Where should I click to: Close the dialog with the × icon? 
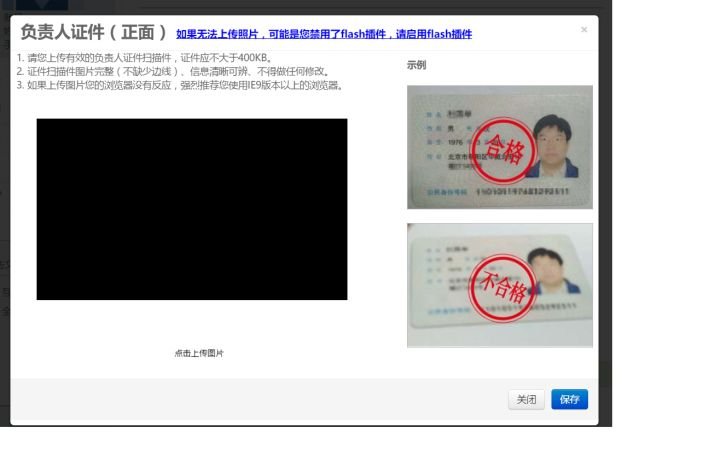pos(584,30)
